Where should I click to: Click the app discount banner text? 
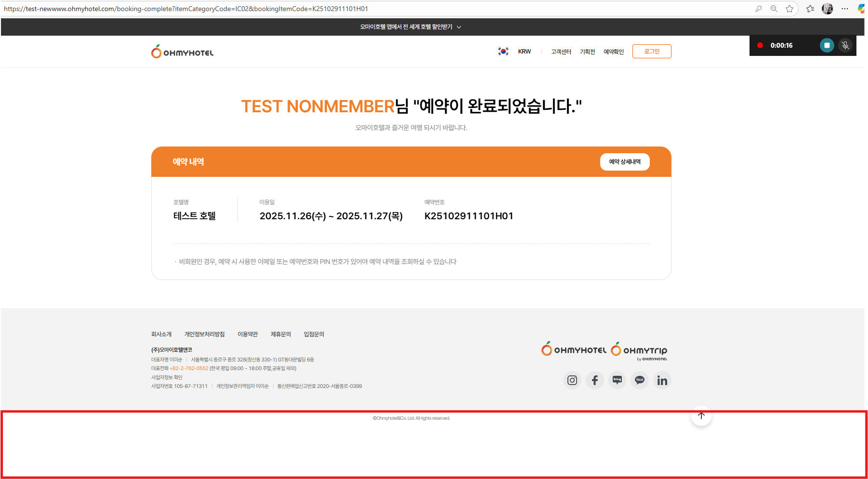point(406,27)
